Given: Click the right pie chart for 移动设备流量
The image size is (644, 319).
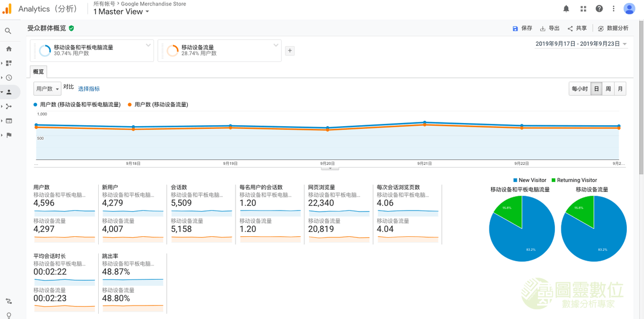Looking at the screenshot, I should [594, 229].
